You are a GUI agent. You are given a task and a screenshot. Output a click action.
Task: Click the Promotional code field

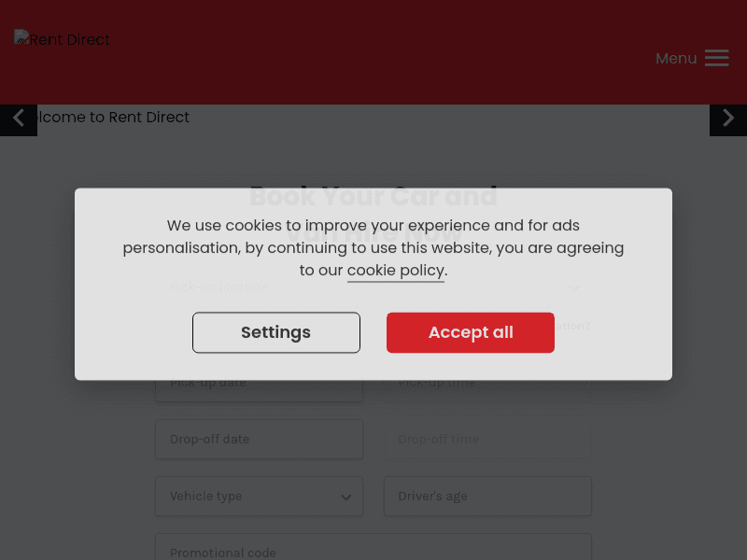coord(373,551)
